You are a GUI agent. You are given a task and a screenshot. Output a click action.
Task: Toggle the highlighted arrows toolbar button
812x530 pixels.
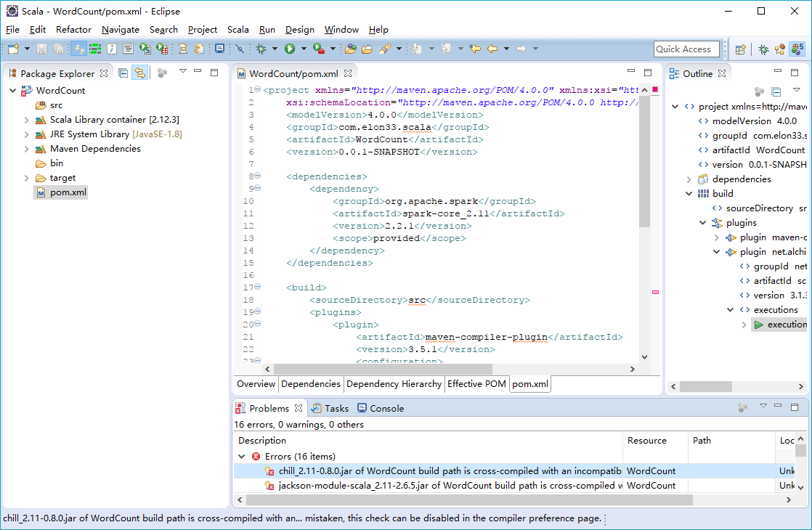click(x=78, y=49)
